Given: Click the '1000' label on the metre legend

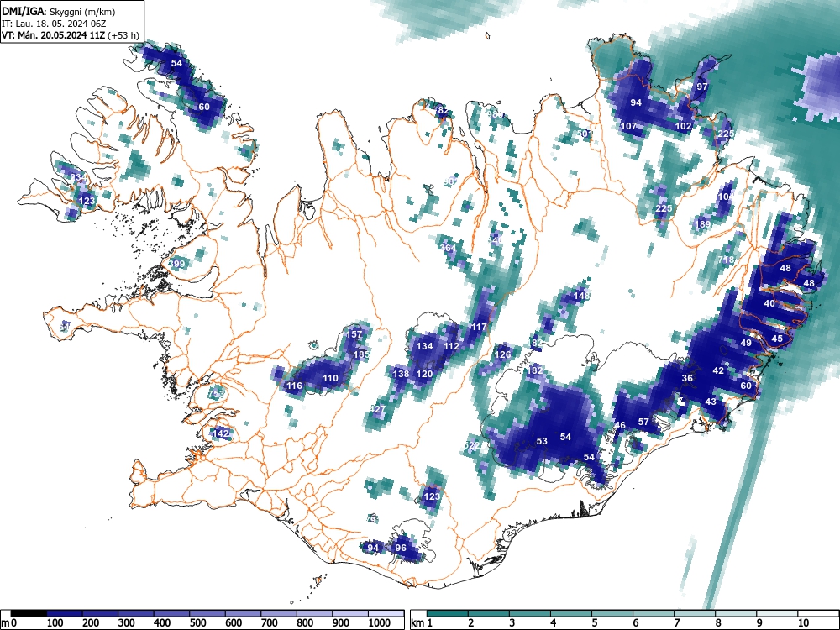Looking at the screenshot, I should [x=380, y=623].
